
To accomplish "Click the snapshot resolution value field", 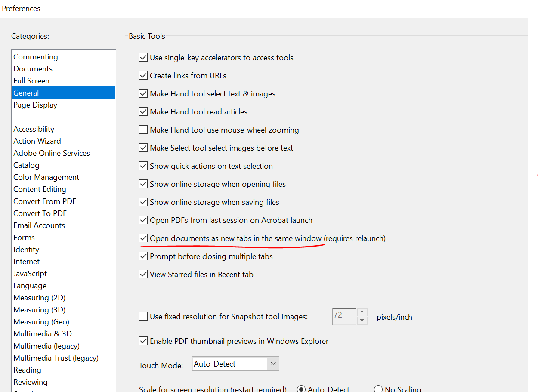I will [343, 316].
